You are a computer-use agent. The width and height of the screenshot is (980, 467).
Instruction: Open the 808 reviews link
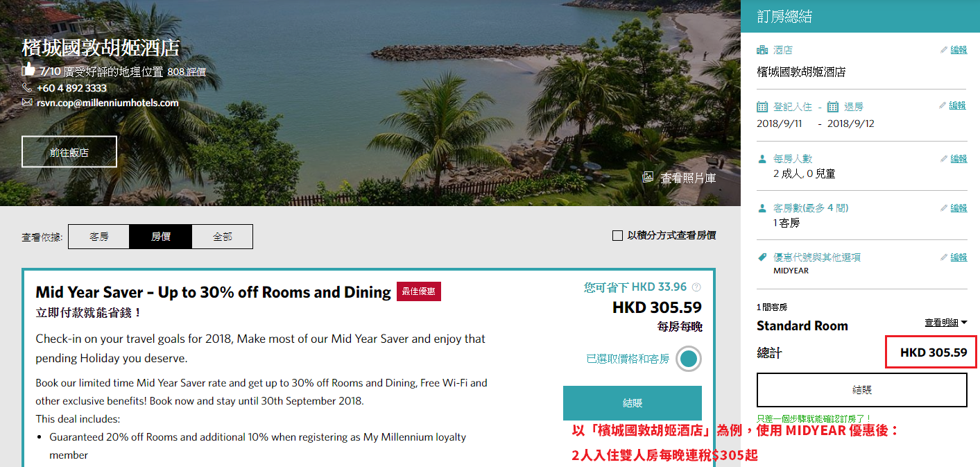click(x=187, y=71)
